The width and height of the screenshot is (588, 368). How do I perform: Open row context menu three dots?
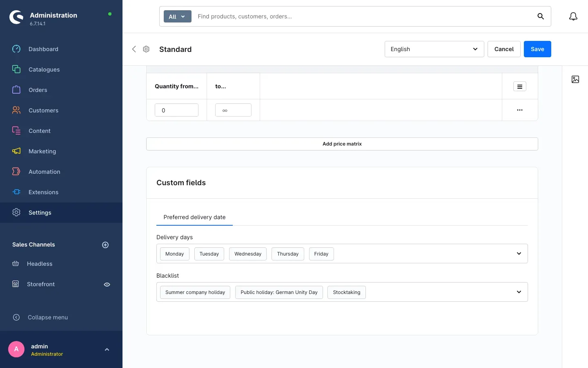520,110
